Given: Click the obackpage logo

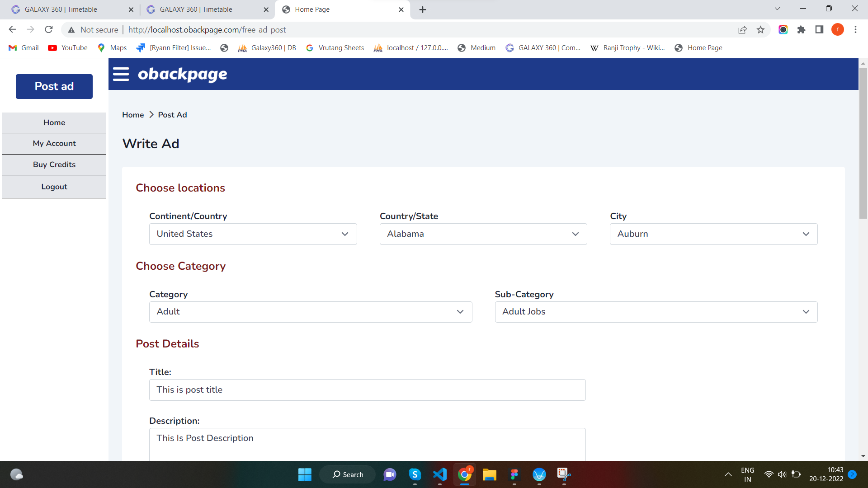Looking at the screenshot, I should [183, 74].
